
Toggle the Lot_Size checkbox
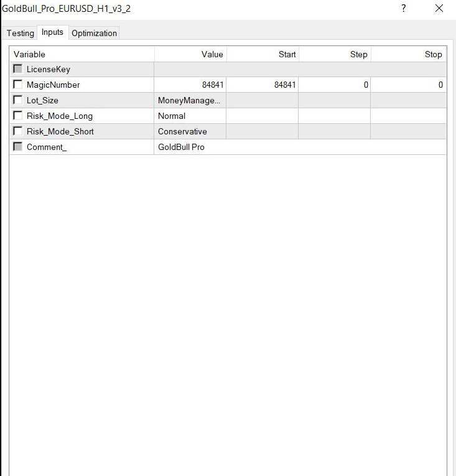coord(17,100)
